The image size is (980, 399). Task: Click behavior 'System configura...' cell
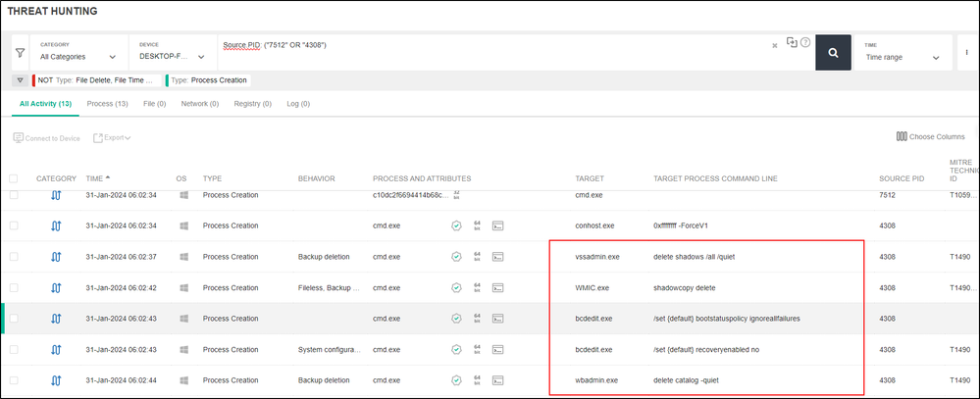(x=330, y=350)
